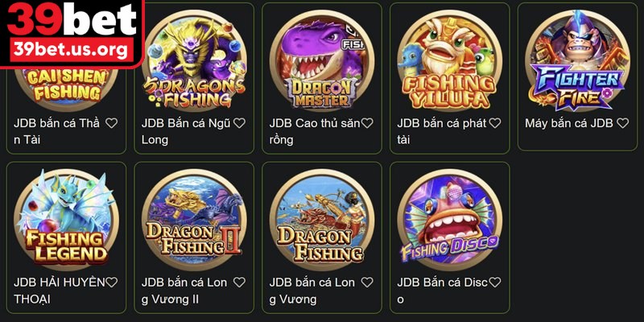Open the Fishing Legend game icon
The height and width of the screenshot is (322, 644).
point(66,220)
